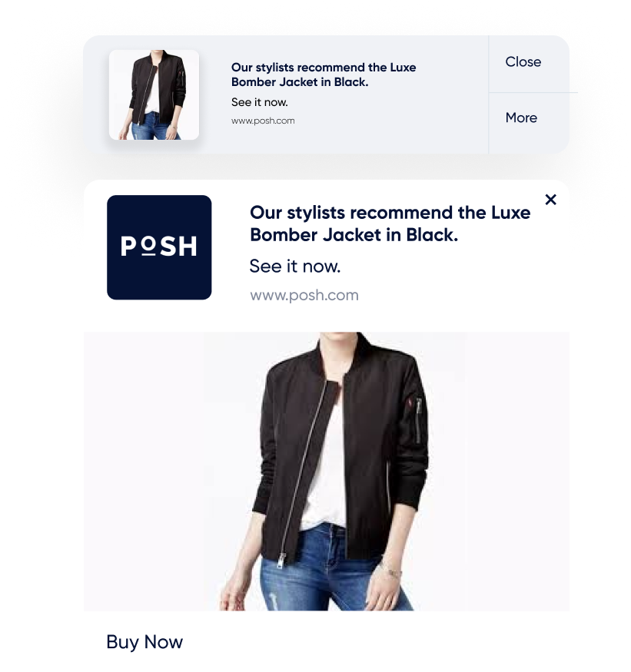Click "See it now." in the compact notification
Screen dimensions: 631x672
(260, 102)
